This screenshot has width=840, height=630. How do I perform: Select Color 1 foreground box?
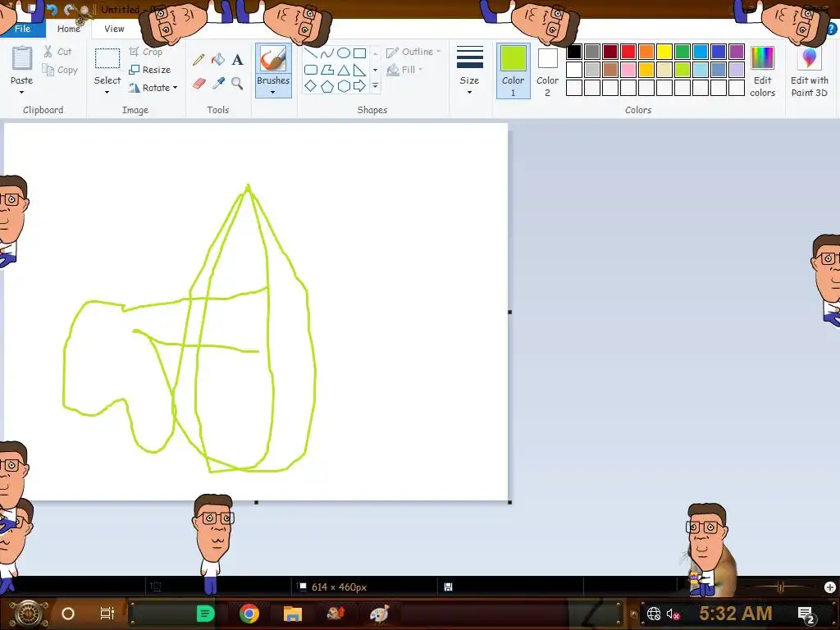514,71
